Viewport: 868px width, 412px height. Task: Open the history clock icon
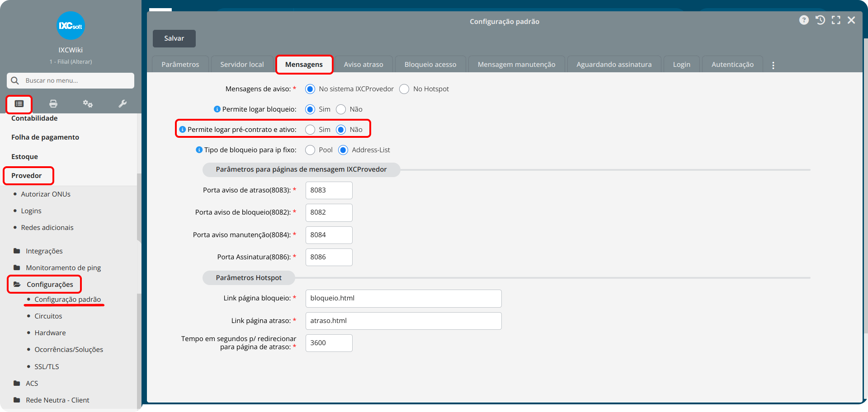click(x=820, y=20)
